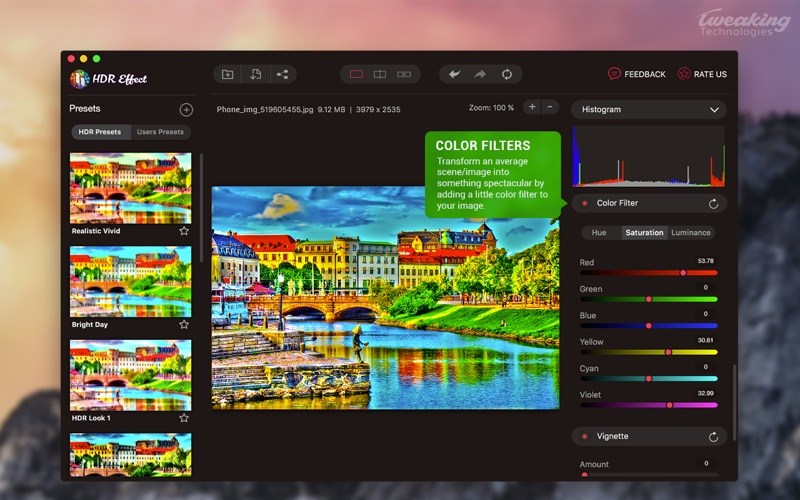Switch to split compare view mode
Screen dimensions: 800x500
(x=380, y=74)
